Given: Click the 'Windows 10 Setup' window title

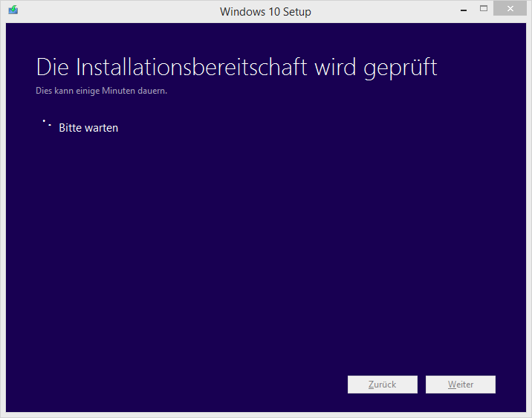Looking at the screenshot, I should coord(265,12).
